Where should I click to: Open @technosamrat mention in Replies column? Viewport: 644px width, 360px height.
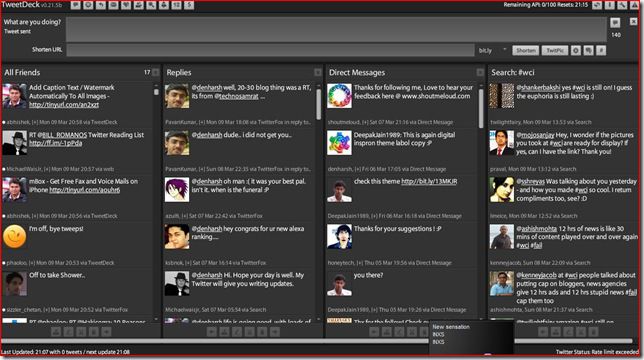click(238, 96)
